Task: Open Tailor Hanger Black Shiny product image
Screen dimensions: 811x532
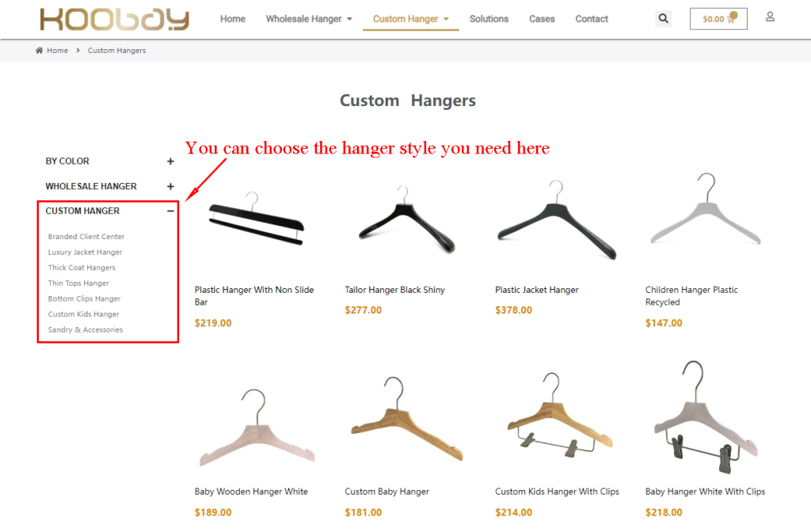Action: tap(407, 220)
